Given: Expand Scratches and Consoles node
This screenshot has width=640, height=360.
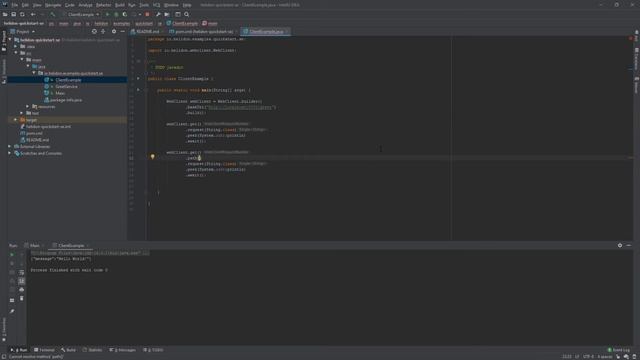Looking at the screenshot, I should click(10, 153).
